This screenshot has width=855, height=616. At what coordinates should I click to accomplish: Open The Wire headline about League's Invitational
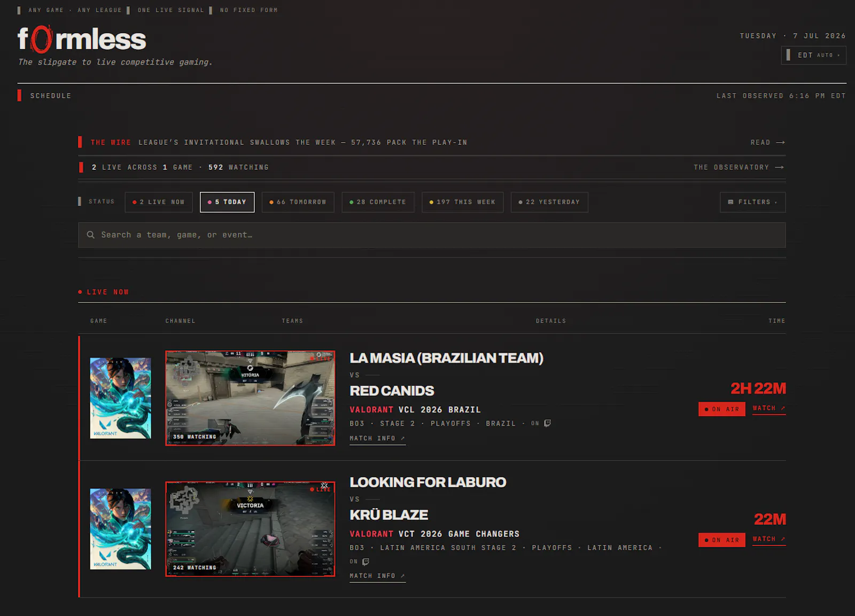click(x=303, y=143)
